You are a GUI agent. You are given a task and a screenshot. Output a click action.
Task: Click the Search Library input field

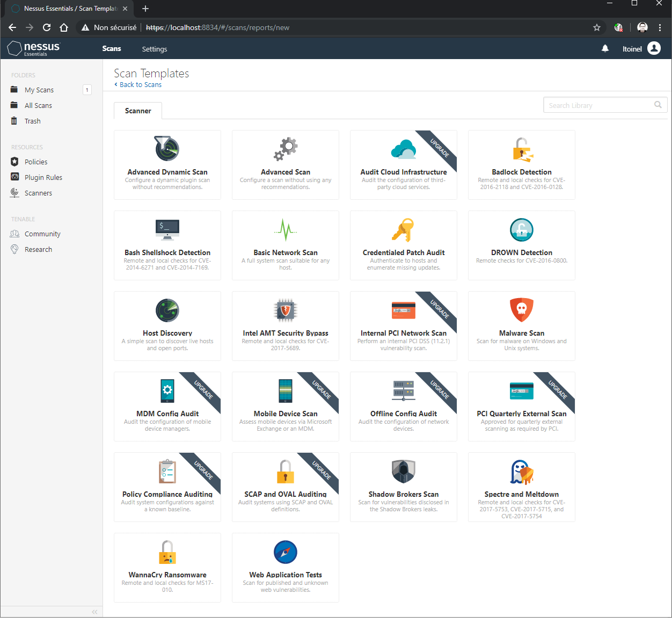click(605, 105)
